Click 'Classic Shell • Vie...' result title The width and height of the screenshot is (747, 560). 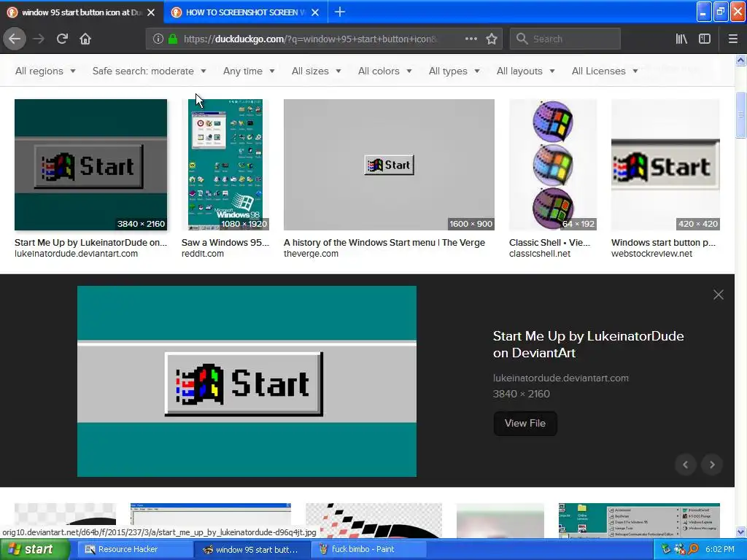tap(549, 242)
